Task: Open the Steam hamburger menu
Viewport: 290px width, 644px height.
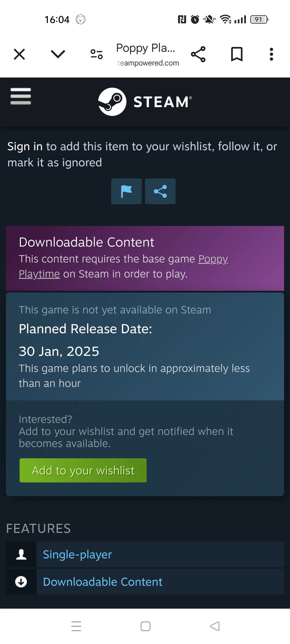Action: tap(21, 96)
